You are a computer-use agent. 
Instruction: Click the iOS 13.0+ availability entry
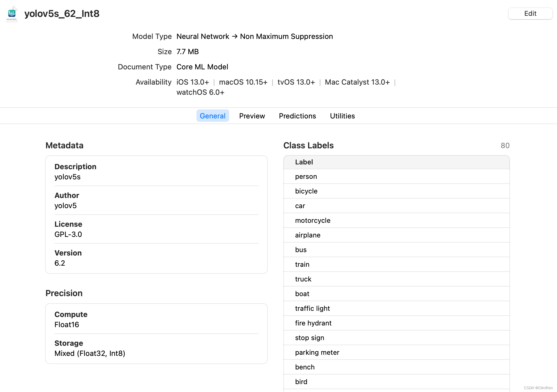pos(193,82)
